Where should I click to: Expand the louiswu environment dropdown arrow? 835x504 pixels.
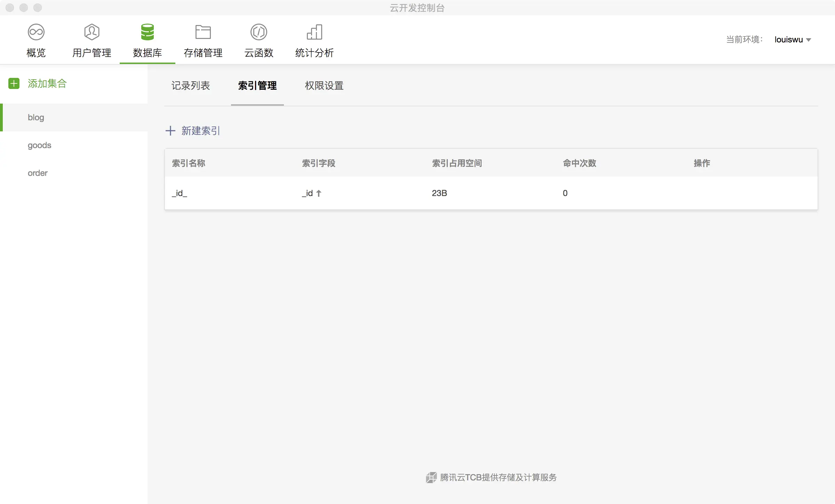point(809,40)
